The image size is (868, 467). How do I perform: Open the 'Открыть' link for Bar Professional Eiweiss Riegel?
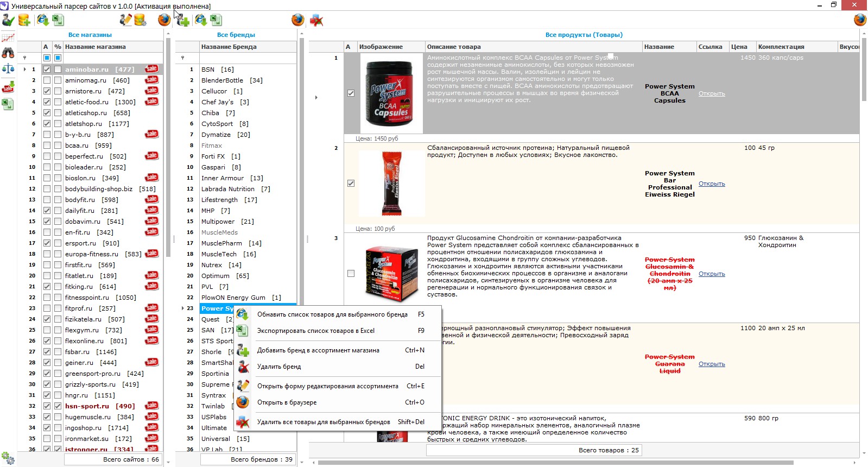tap(712, 184)
